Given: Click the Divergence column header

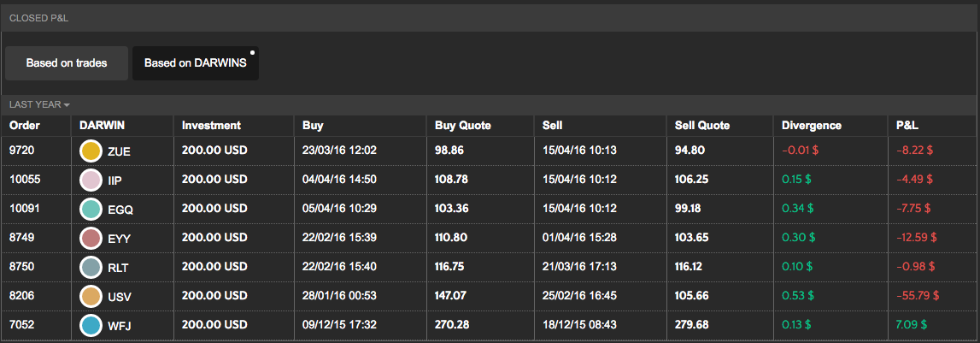Looking at the screenshot, I should pos(812,126).
